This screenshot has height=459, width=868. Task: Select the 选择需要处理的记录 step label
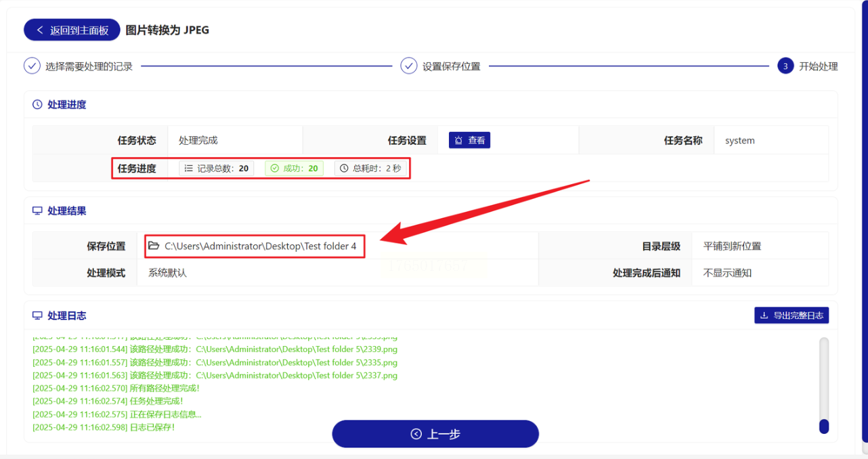[x=89, y=66]
